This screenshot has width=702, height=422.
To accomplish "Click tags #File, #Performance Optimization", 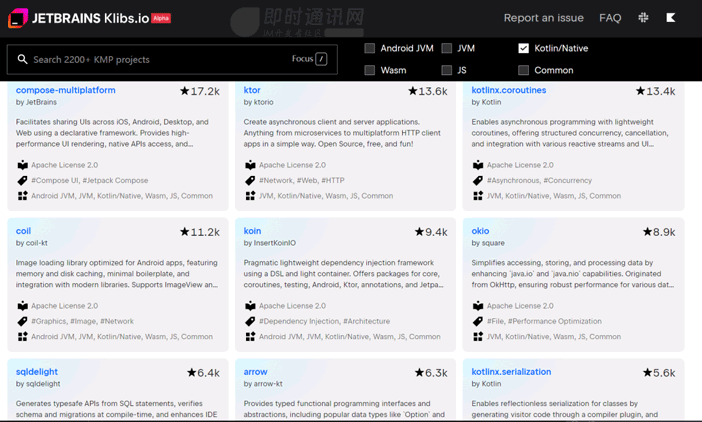I will (544, 321).
